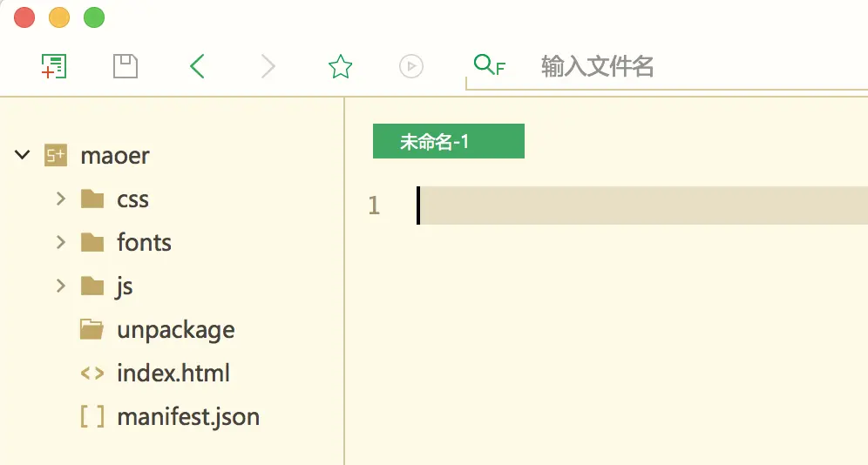Click the star bookmark icon

(340, 66)
